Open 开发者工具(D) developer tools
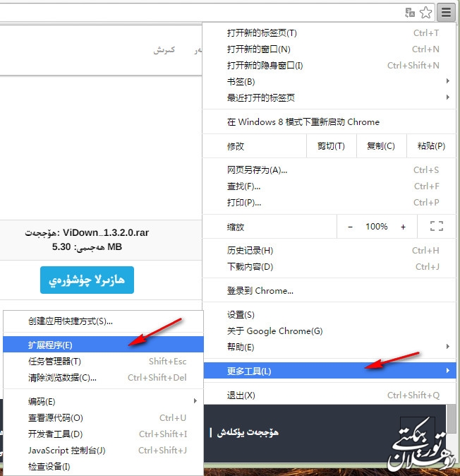460x476 pixels. pos(103,434)
